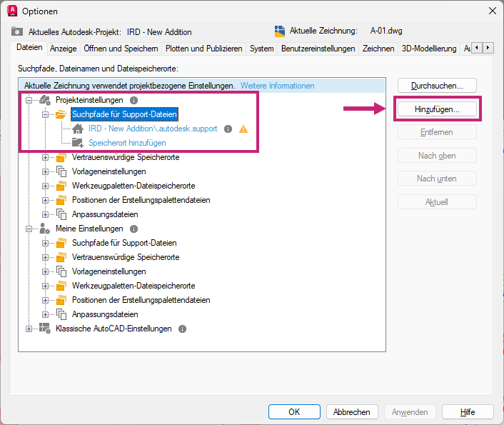
Task: Expand Anpassungsdateien under Meine Einstellungen
Action: click(x=45, y=314)
